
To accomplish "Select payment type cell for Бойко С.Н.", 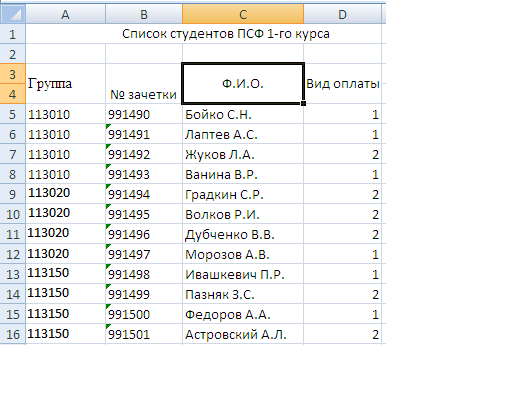I will click(x=342, y=114).
